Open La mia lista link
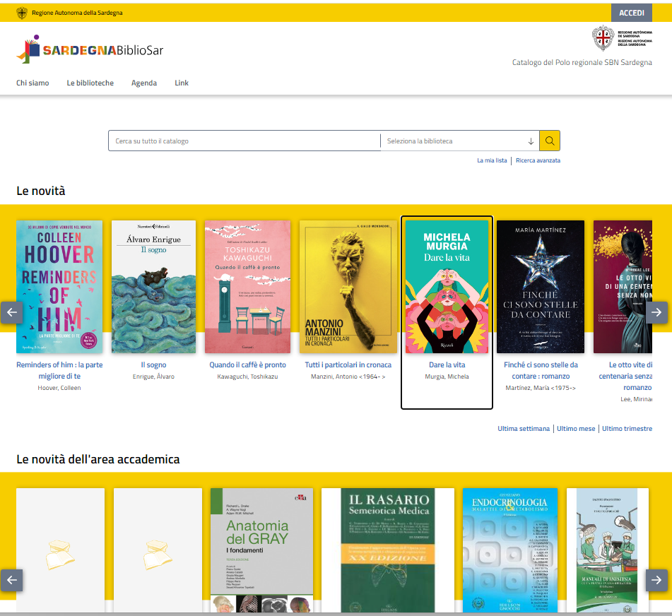This screenshot has height=616, width=672. (492, 160)
